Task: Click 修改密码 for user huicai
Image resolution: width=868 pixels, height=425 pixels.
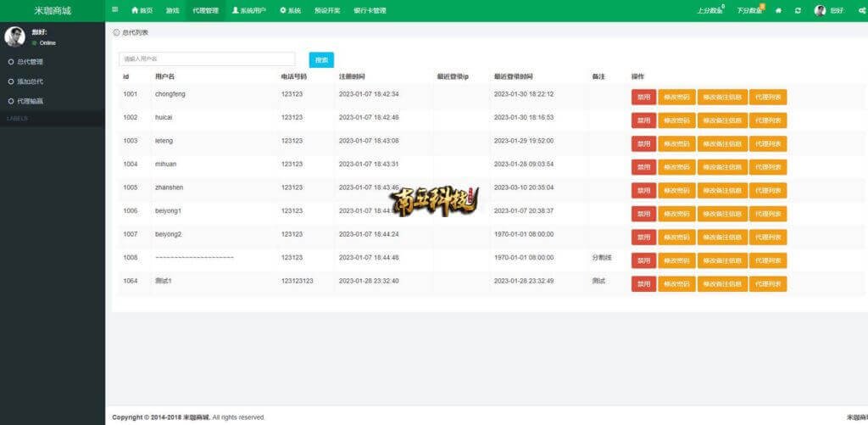Action: click(x=676, y=120)
